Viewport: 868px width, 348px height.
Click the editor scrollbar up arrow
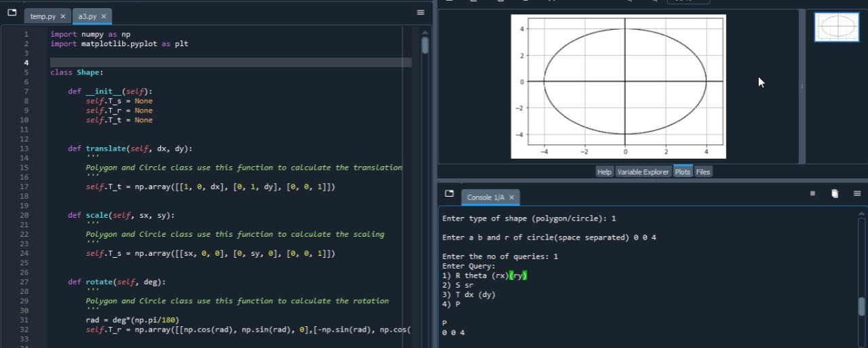coord(425,31)
